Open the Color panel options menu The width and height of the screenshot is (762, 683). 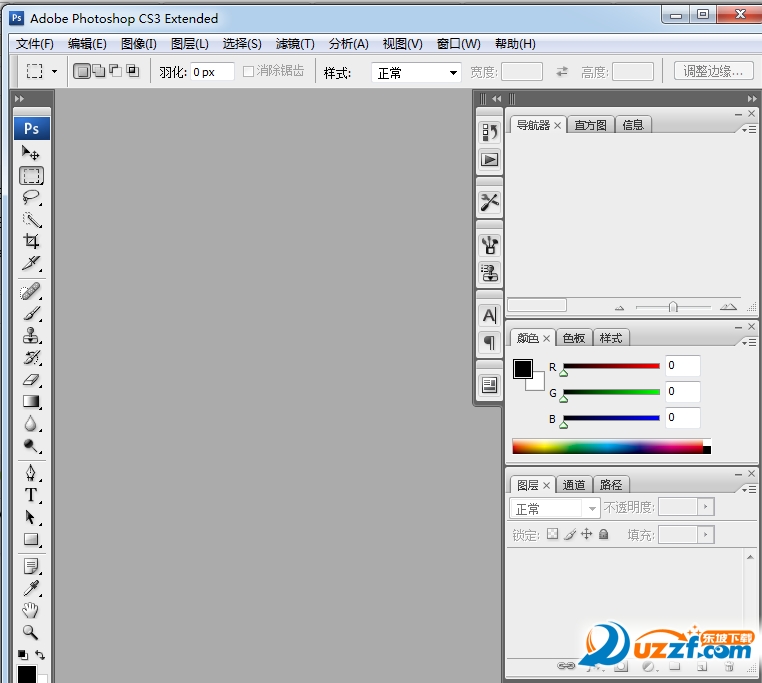click(749, 343)
